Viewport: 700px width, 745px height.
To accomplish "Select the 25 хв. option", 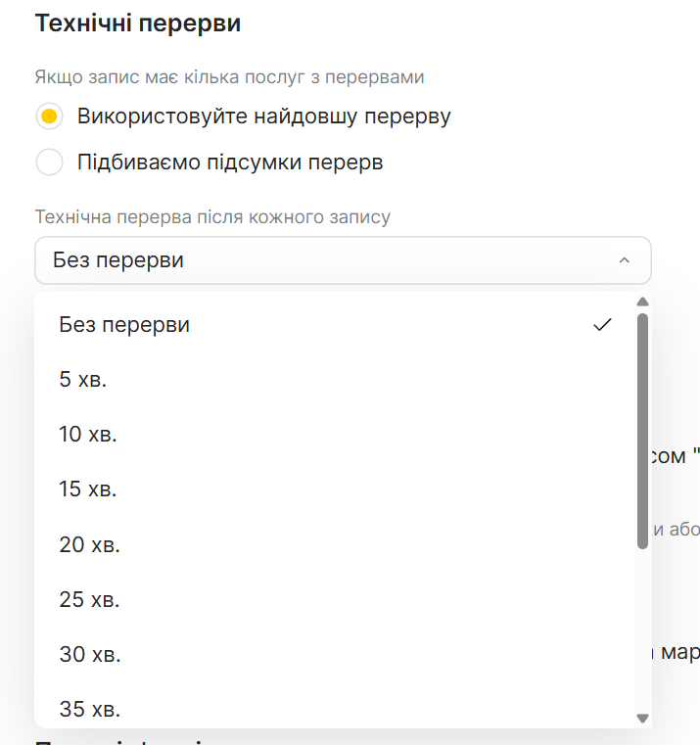I will coord(89,599).
